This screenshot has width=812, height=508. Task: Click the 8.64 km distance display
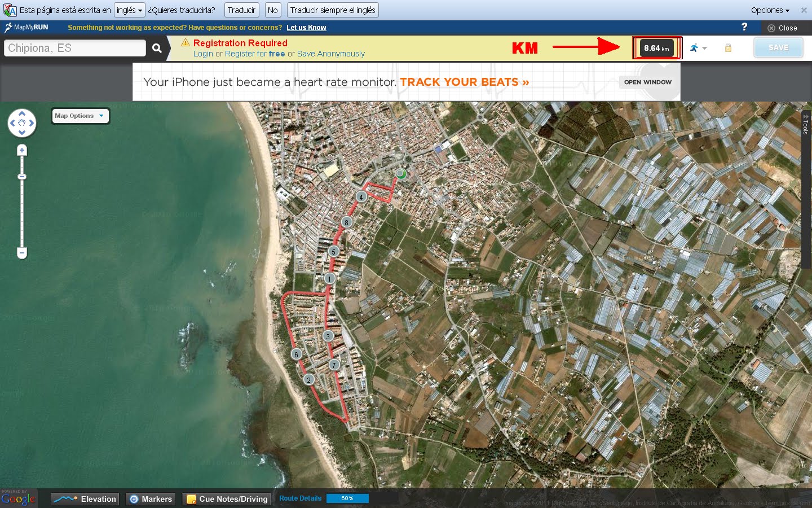[657, 49]
